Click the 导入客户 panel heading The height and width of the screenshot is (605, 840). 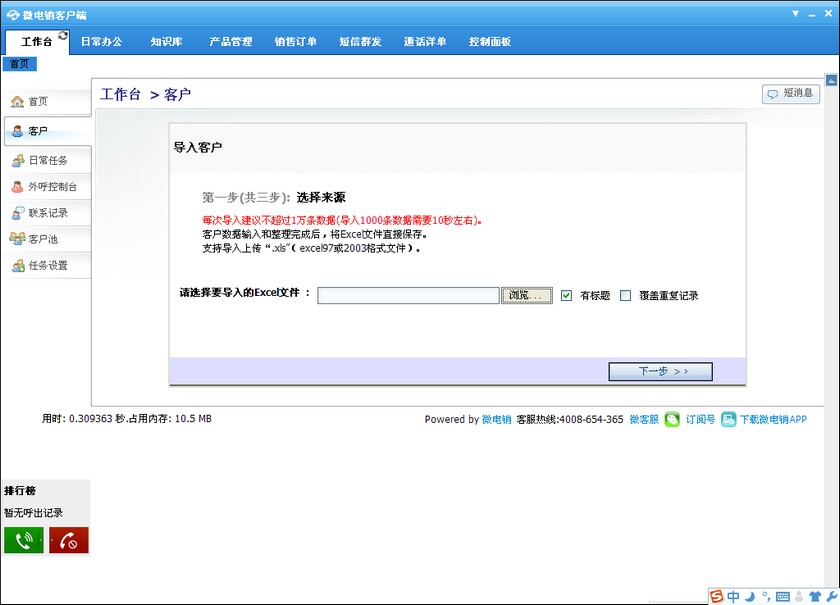[x=198, y=147]
